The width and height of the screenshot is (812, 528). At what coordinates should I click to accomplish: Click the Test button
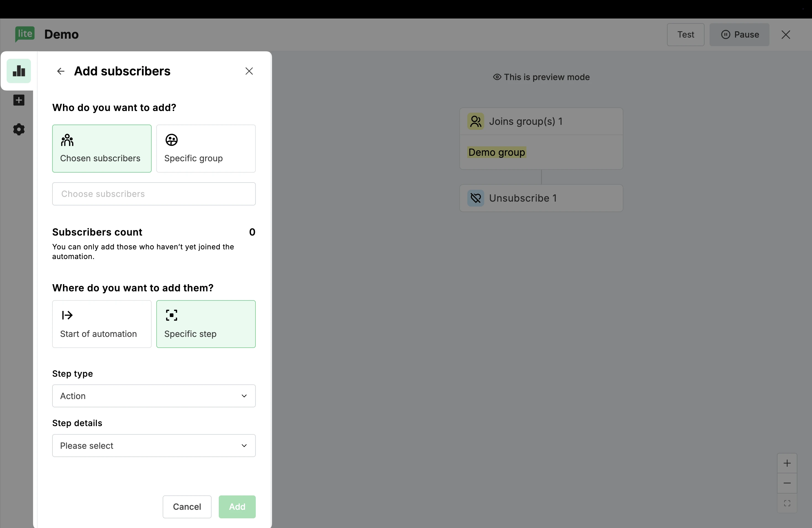[686, 35]
